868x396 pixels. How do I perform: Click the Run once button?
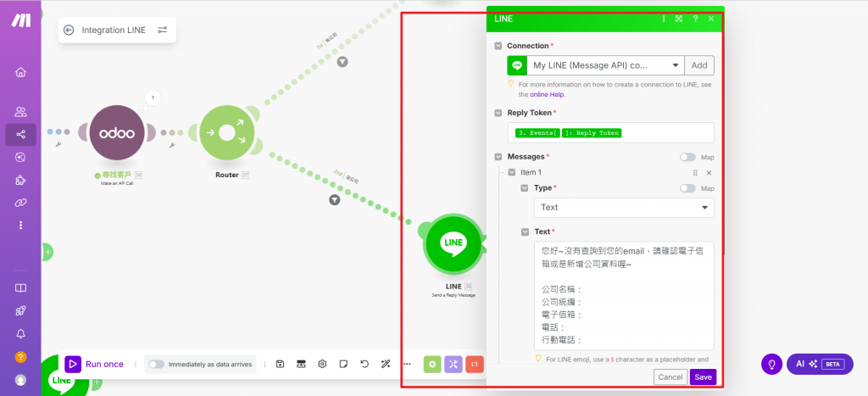95,364
